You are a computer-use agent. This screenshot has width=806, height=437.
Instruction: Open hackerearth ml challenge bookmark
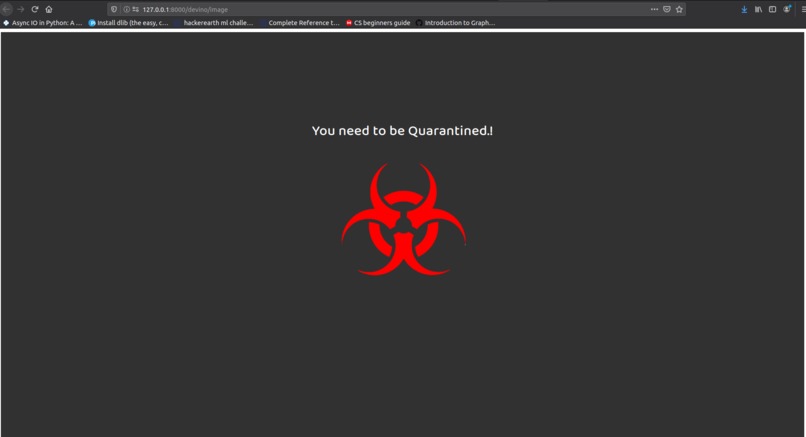click(x=214, y=23)
